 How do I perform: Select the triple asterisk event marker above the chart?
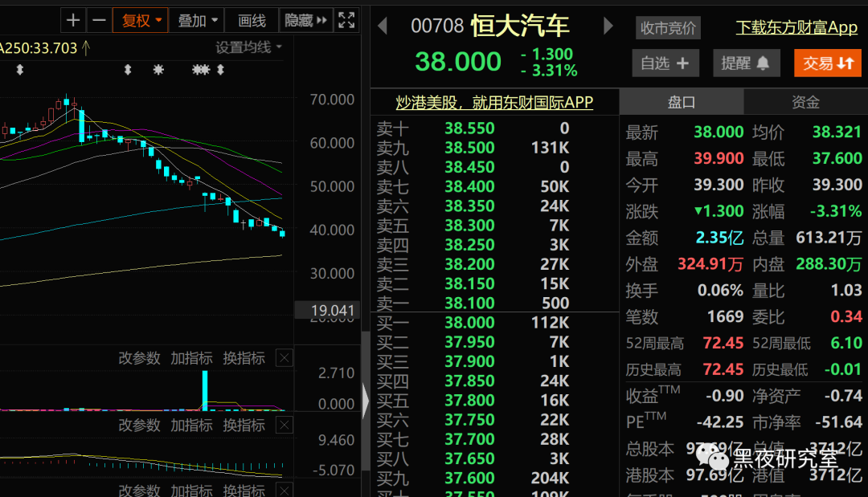201,70
